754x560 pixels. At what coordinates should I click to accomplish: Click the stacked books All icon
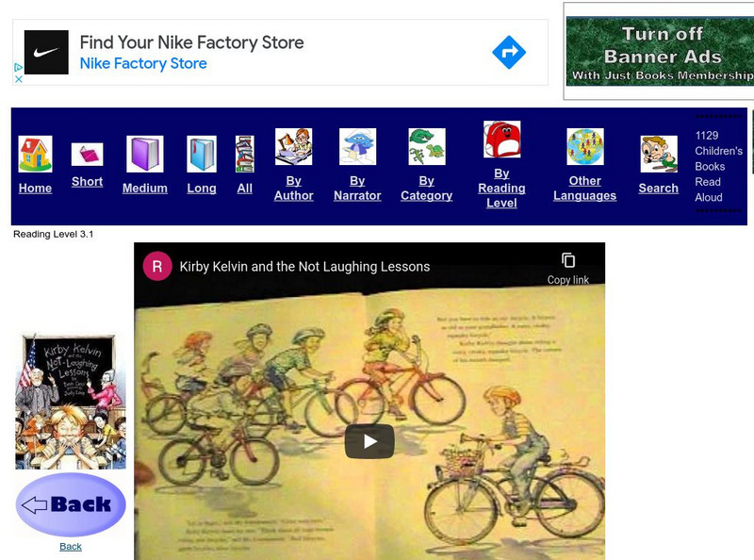pos(245,155)
